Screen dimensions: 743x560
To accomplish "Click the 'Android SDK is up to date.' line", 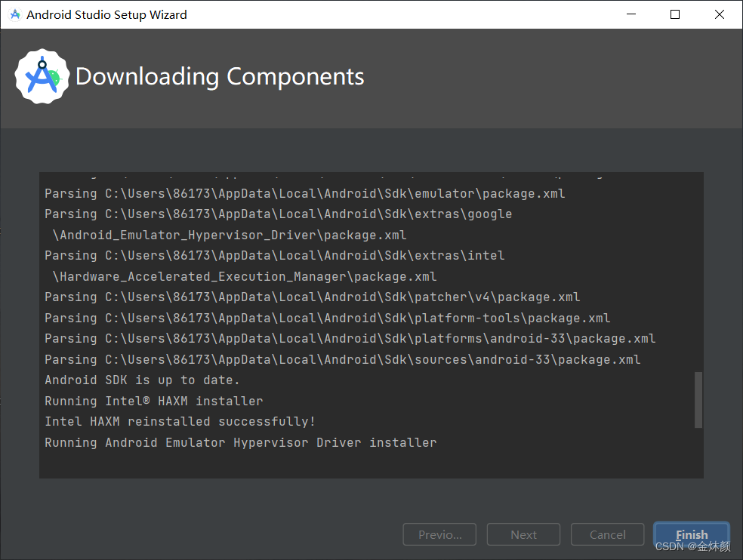I will point(142,380).
